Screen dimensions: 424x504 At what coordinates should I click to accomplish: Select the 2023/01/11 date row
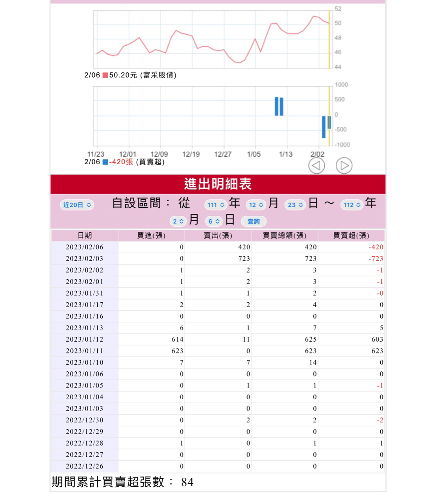[x=85, y=351]
